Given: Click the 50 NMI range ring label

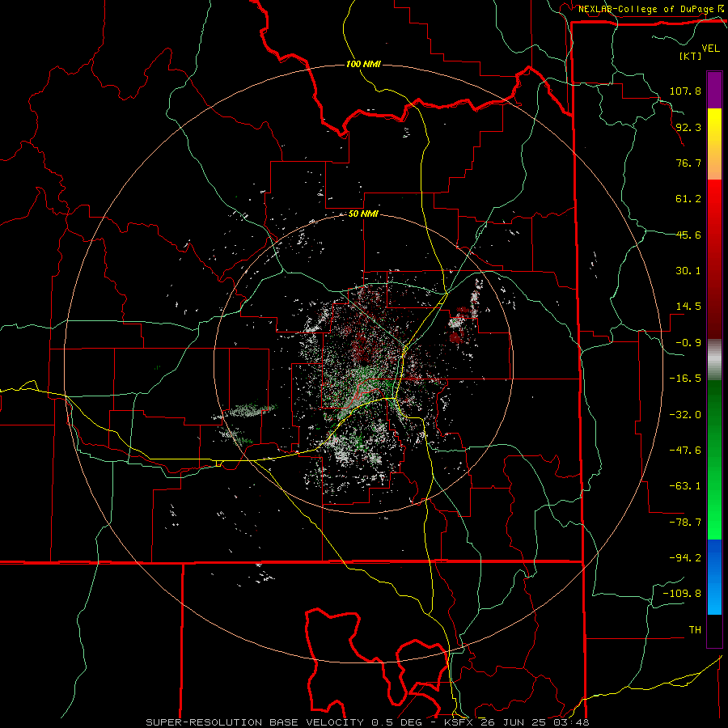Looking at the screenshot, I should (363, 214).
